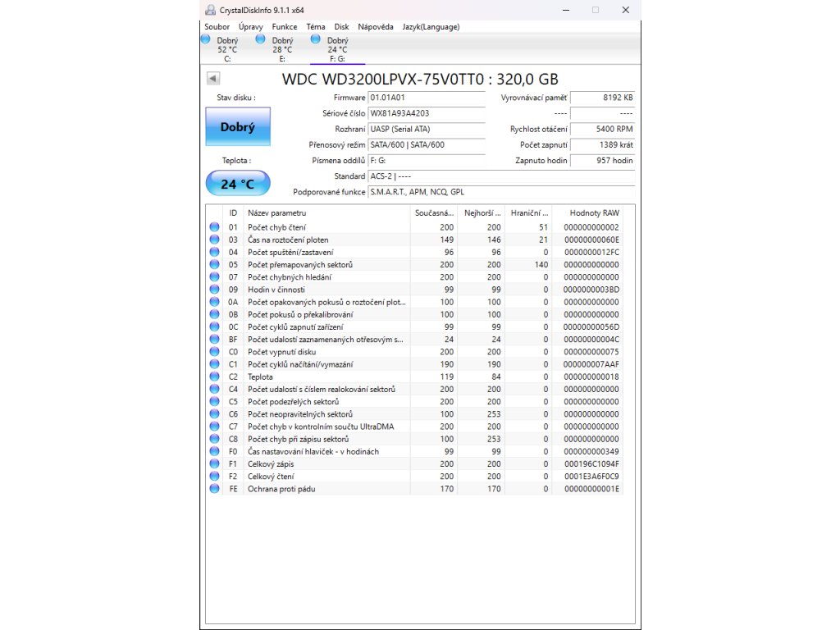This screenshot has height=630, width=840.
Task: Sort by Název parametru column header
Action: pyautogui.click(x=326, y=212)
